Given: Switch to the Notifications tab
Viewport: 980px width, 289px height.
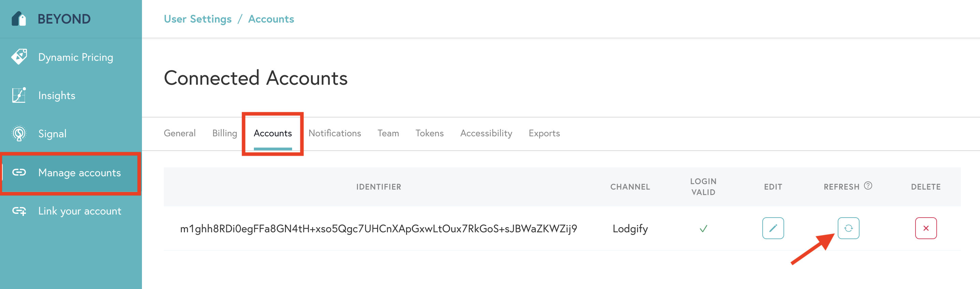Looking at the screenshot, I should (334, 133).
